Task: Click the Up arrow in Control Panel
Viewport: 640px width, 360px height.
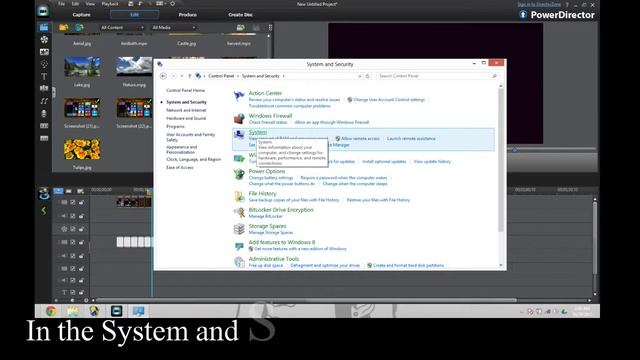Action: click(x=189, y=76)
